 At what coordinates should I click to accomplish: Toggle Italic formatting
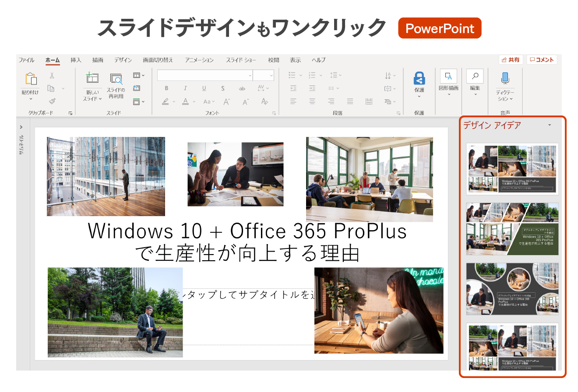pyautogui.click(x=185, y=88)
